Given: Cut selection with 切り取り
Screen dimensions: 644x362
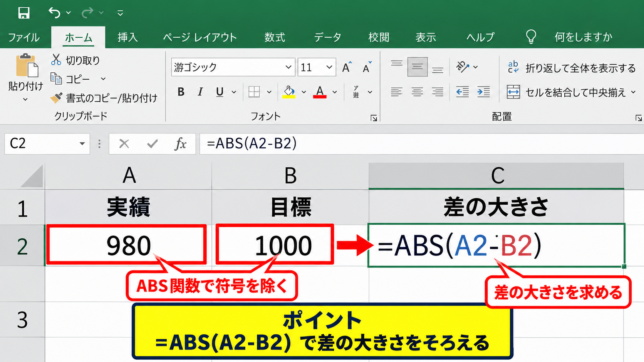Looking at the screenshot, I should point(75,60).
